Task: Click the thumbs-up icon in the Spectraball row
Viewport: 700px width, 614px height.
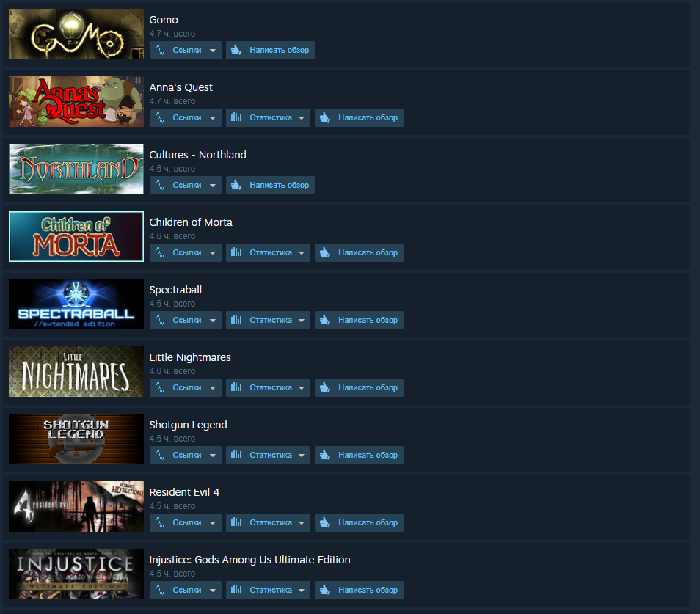Action: pyautogui.click(x=325, y=320)
